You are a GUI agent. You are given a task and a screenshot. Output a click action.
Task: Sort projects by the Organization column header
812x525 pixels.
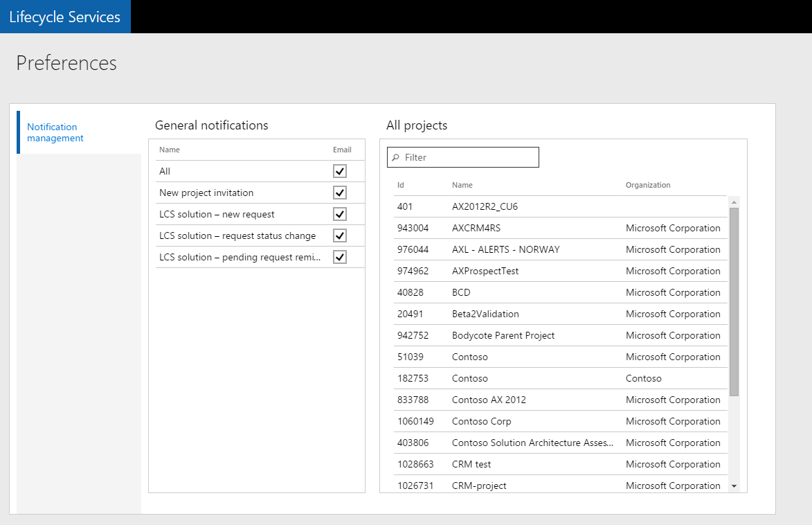[648, 185]
